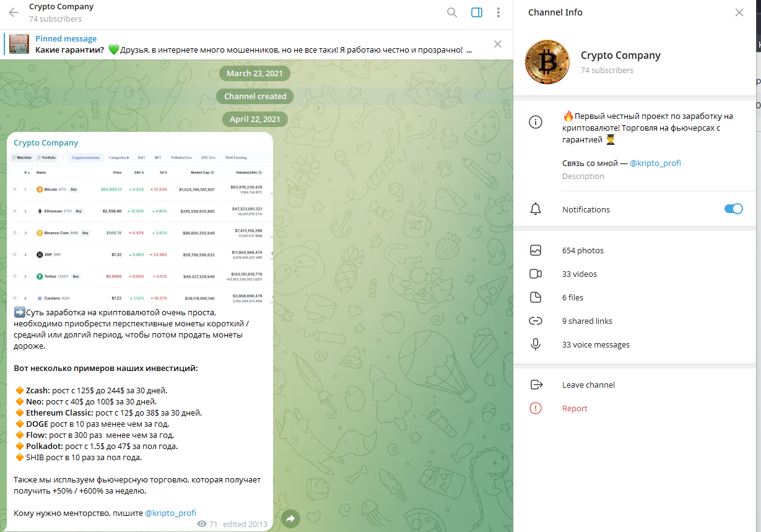Close the Channel Info panel
Screen dimensions: 761x532
739,12
